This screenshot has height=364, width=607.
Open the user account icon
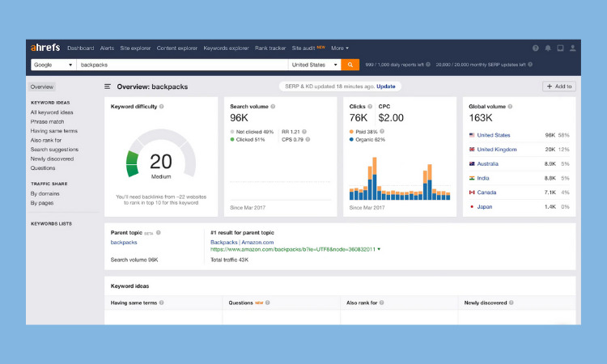tap(572, 48)
